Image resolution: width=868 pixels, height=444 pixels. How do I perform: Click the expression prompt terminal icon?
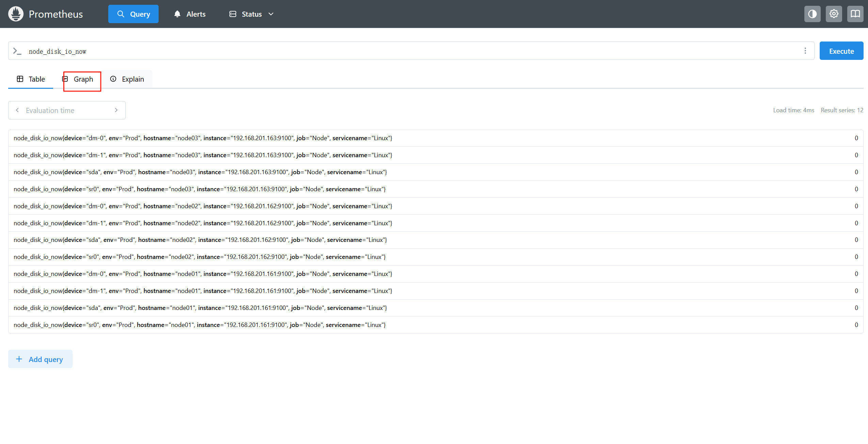(17, 51)
